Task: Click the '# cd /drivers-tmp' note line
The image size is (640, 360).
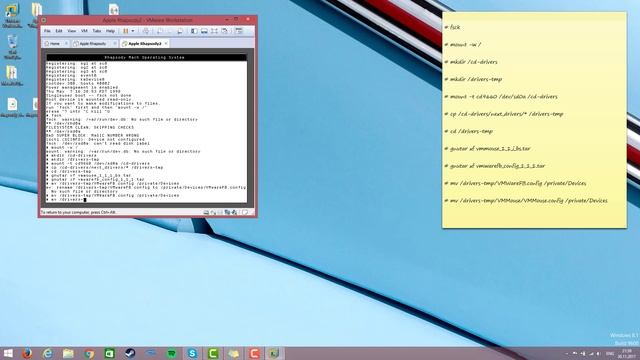Action: [x=469, y=131]
